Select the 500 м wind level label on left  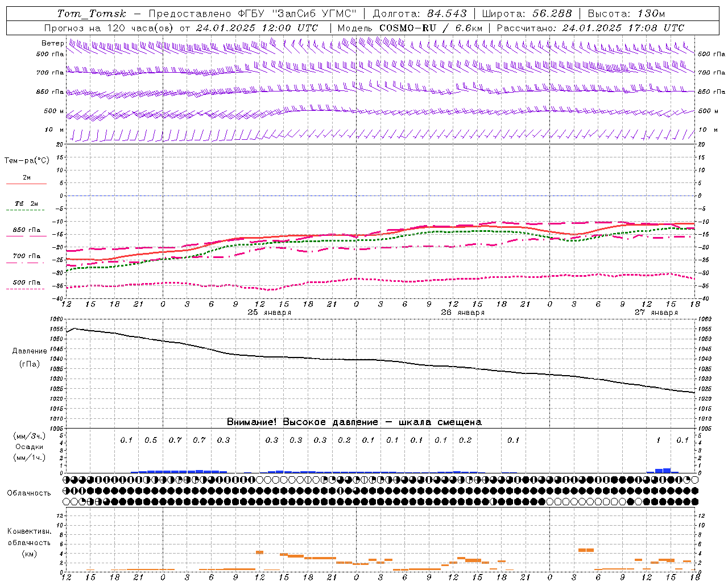(x=54, y=111)
